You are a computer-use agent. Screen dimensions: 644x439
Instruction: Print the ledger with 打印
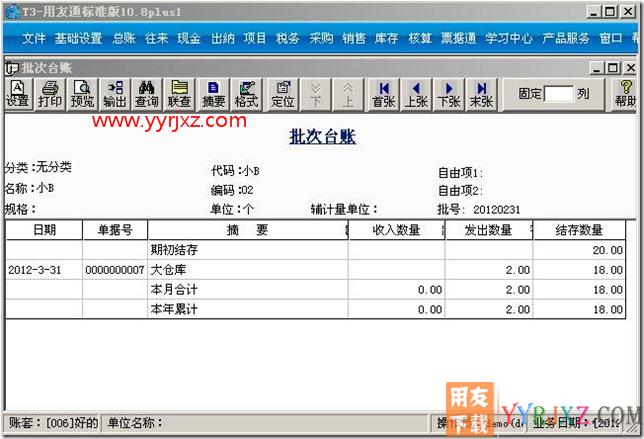tap(51, 94)
